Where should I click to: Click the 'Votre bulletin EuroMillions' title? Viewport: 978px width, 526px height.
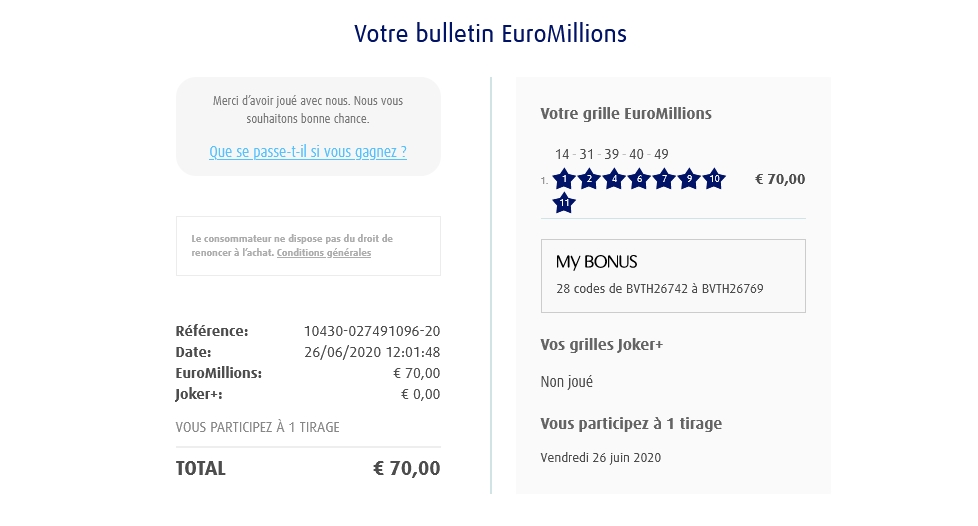point(490,34)
